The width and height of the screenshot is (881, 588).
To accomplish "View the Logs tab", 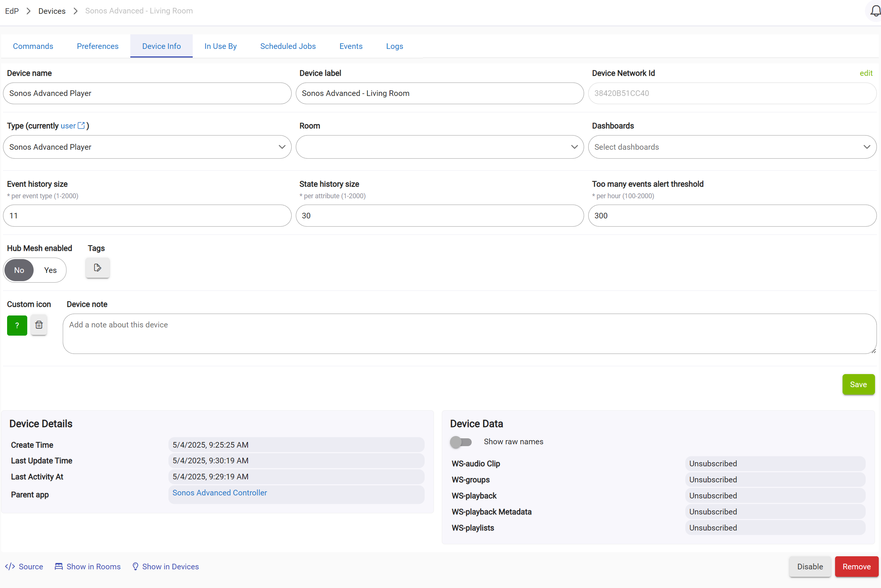I will click(394, 46).
